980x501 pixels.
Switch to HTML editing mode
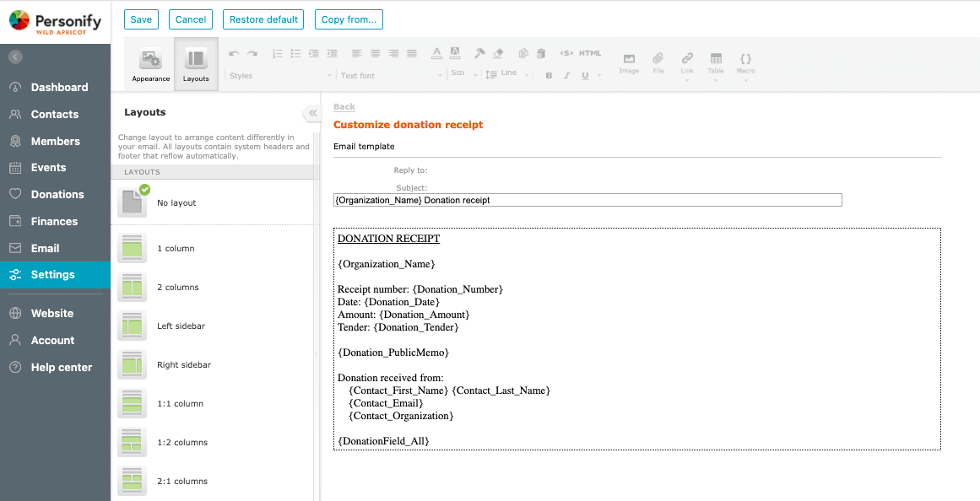(592, 51)
